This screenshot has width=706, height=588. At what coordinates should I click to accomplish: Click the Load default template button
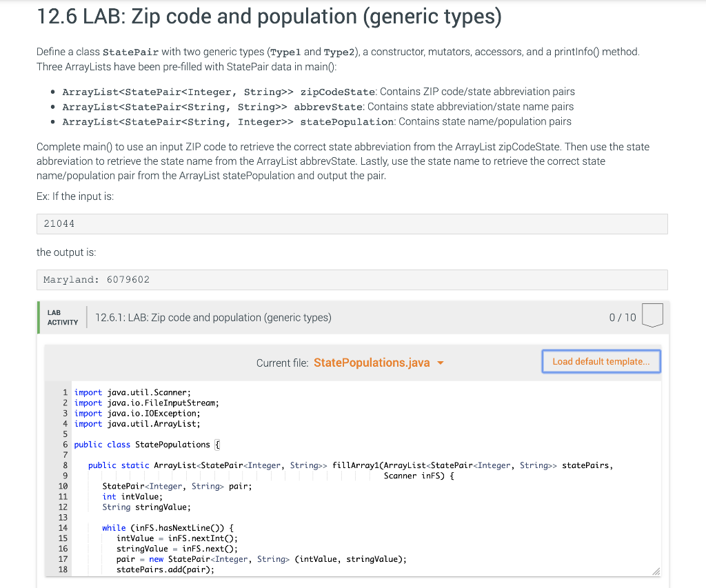click(601, 361)
